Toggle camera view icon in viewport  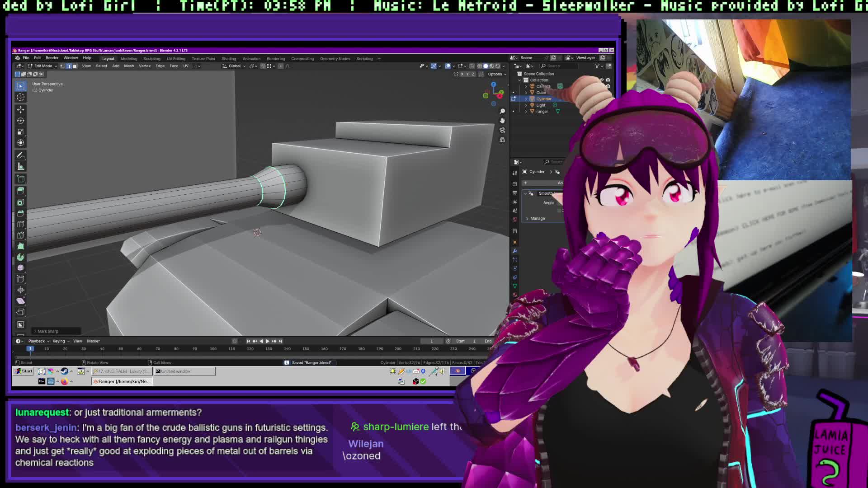(x=502, y=130)
